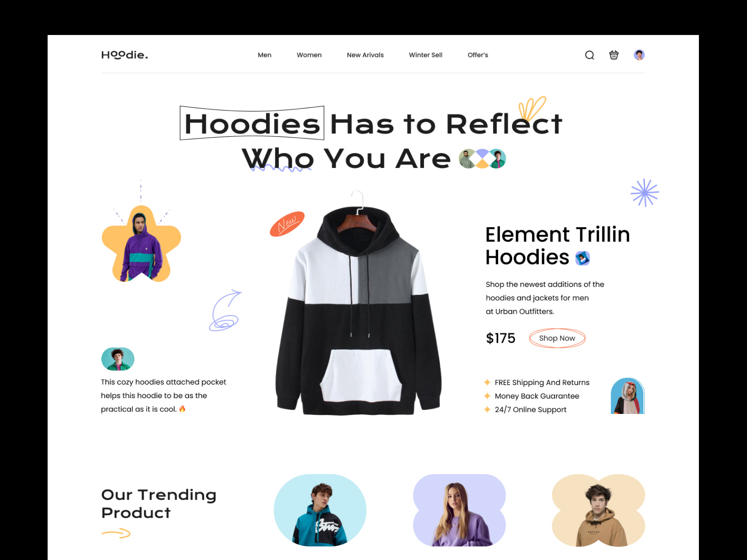Select the purple hoodie woman thumbnail
The height and width of the screenshot is (560, 747).
coord(459,510)
